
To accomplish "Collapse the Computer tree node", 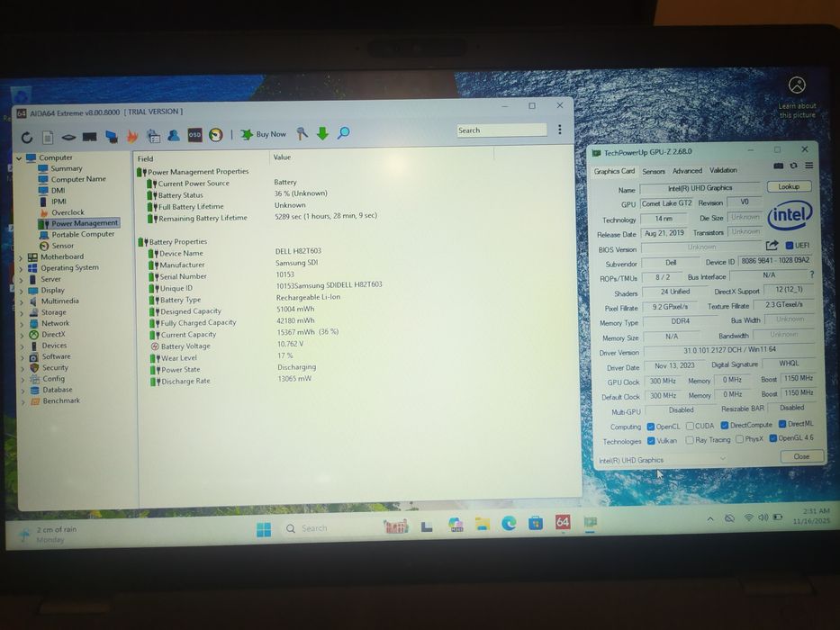I will pos(19,158).
